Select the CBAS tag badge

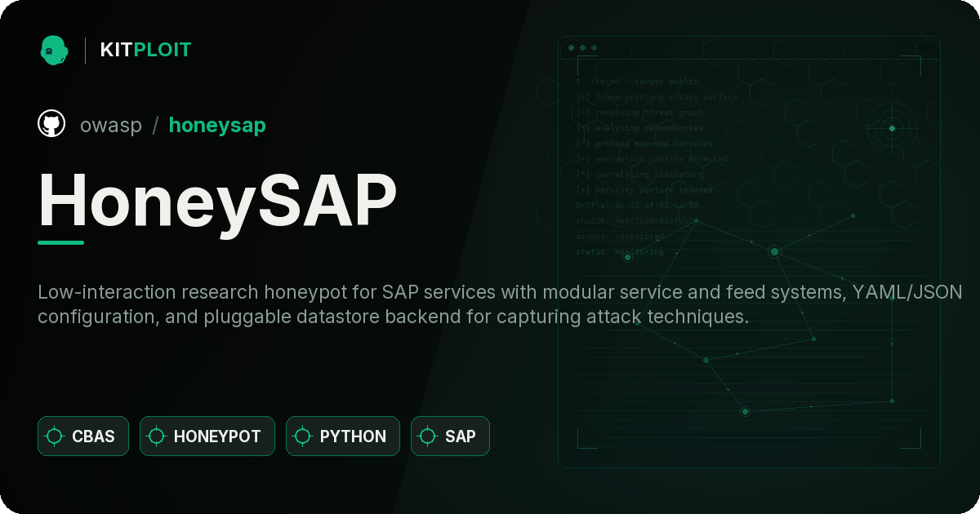83,436
